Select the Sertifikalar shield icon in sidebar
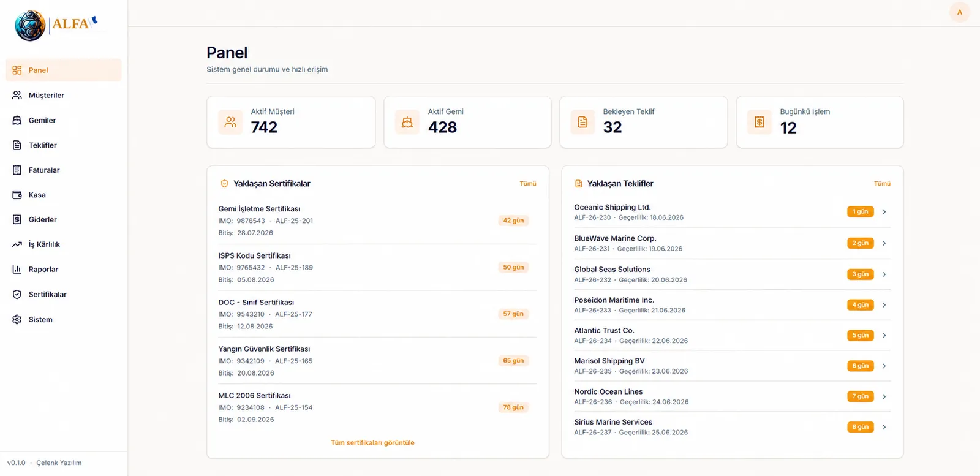Image resolution: width=980 pixels, height=476 pixels. [17, 294]
